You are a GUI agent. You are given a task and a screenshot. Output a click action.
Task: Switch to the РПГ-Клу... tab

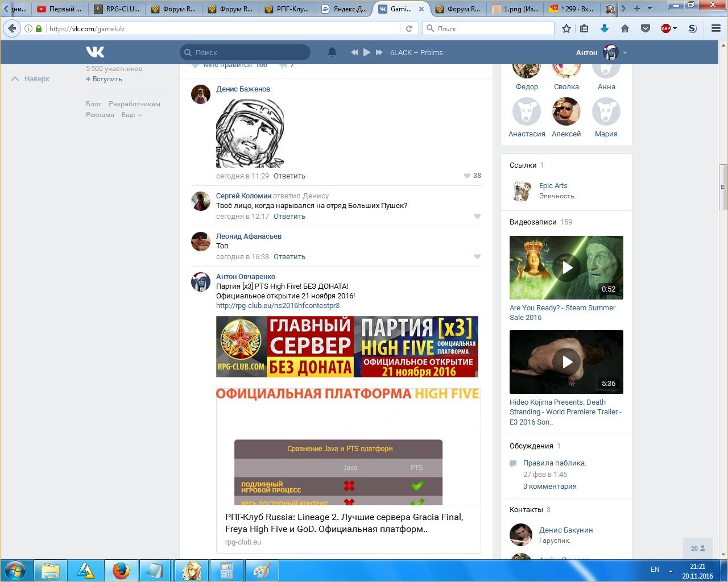click(x=287, y=9)
